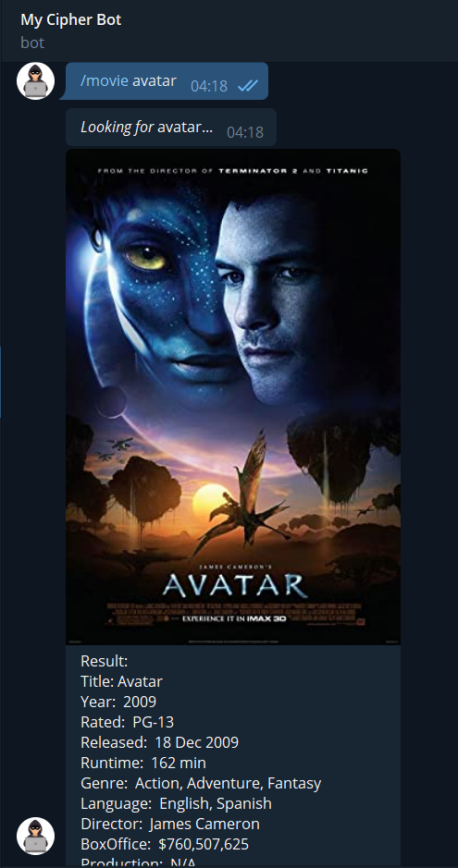Open the /movie command link
This screenshot has width=458, height=868.
coord(105,81)
